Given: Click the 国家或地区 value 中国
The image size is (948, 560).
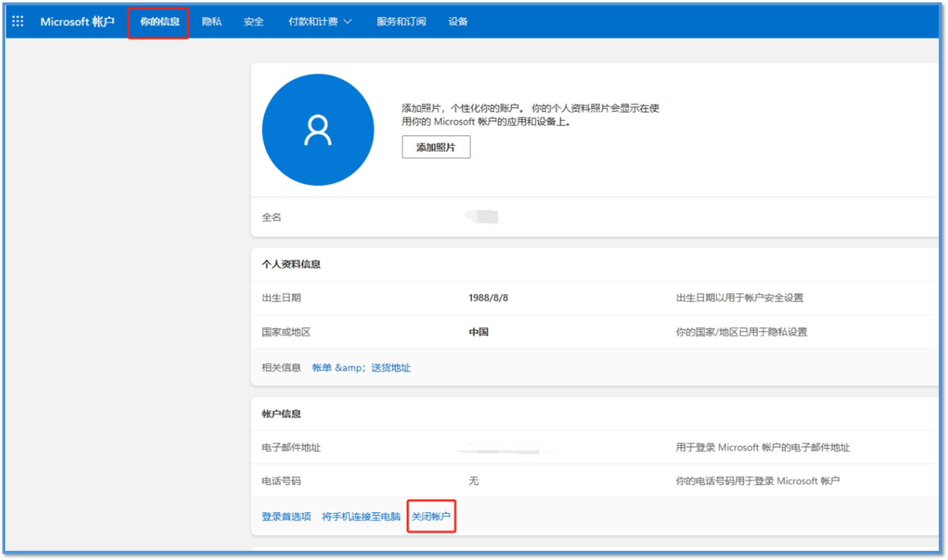Looking at the screenshot, I should [478, 332].
